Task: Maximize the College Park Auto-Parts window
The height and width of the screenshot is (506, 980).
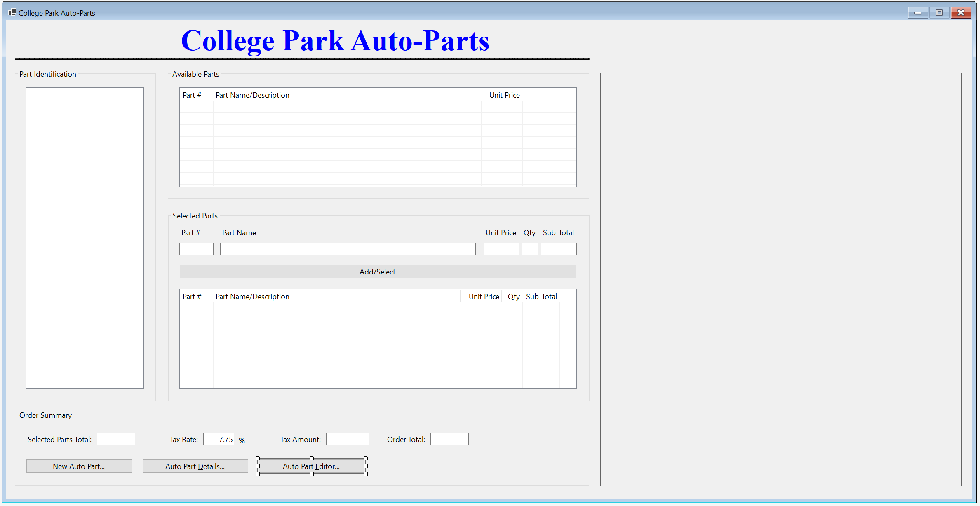Action: click(x=939, y=13)
